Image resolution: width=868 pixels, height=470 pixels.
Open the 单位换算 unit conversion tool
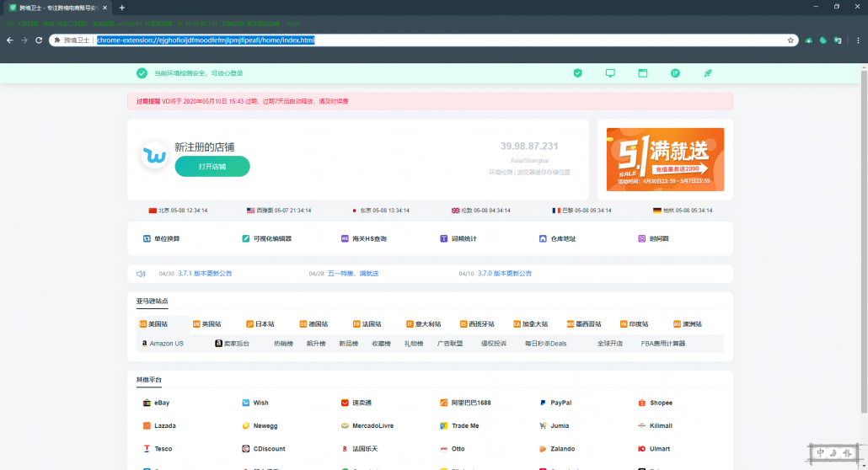pyautogui.click(x=161, y=238)
